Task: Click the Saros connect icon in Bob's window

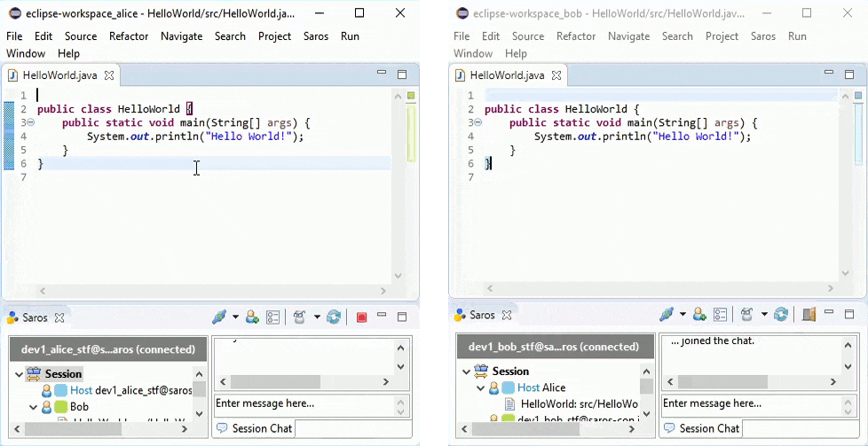Action: (x=667, y=315)
